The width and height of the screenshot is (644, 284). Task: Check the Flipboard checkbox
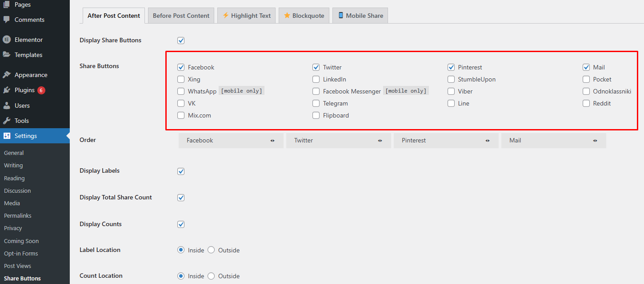(x=316, y=115)
